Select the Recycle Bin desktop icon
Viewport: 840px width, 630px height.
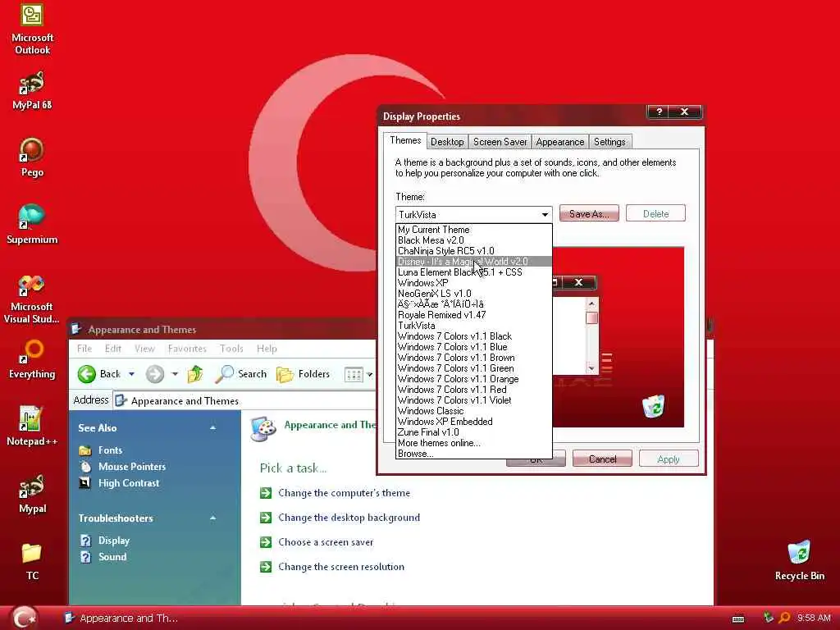(799, 560)
